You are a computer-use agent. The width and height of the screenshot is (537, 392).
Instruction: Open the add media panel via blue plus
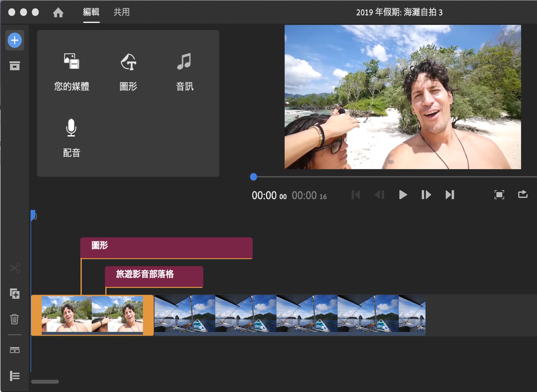click(15, 40)
